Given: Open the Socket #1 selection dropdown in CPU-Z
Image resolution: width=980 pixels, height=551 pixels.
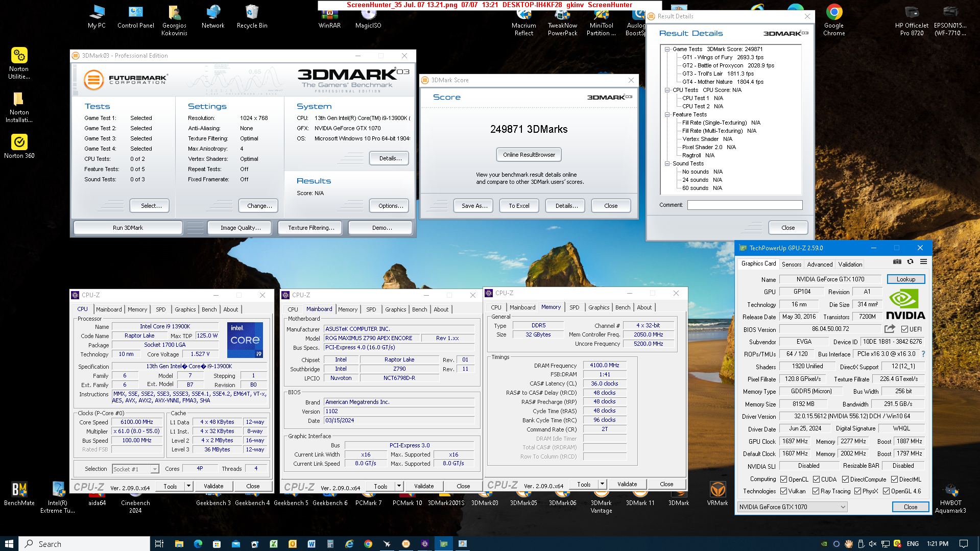Looking at the screenshot, I should coord(135,469).
